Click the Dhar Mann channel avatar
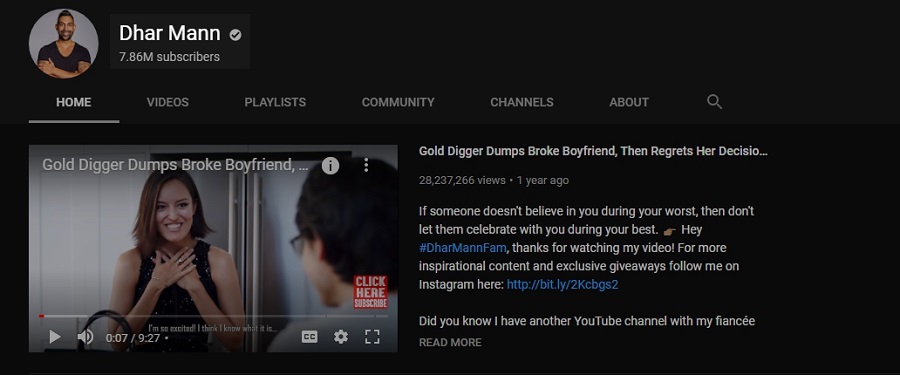This screenshot has height=375, width=900. (64, 44)
